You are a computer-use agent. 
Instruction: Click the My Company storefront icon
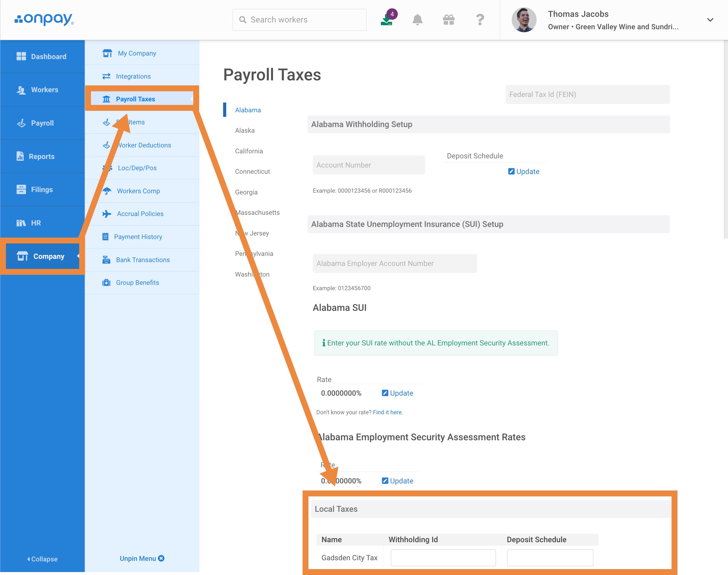point(107,53)
